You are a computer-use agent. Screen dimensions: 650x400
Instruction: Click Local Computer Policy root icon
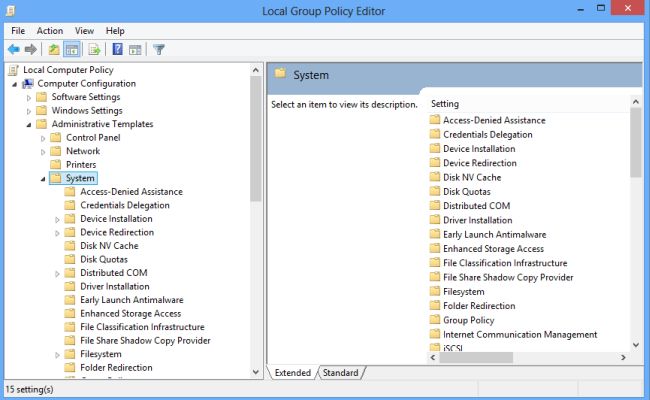[x=13, y=70]
